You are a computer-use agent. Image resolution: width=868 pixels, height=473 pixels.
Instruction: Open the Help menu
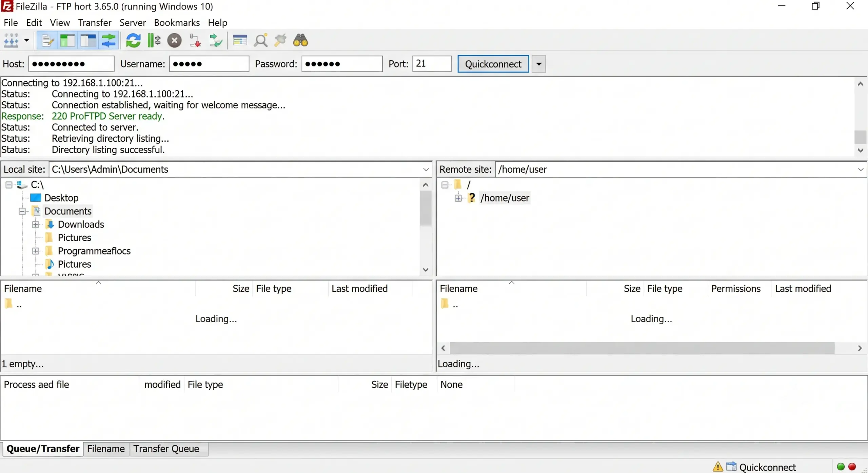pos(217,23)
